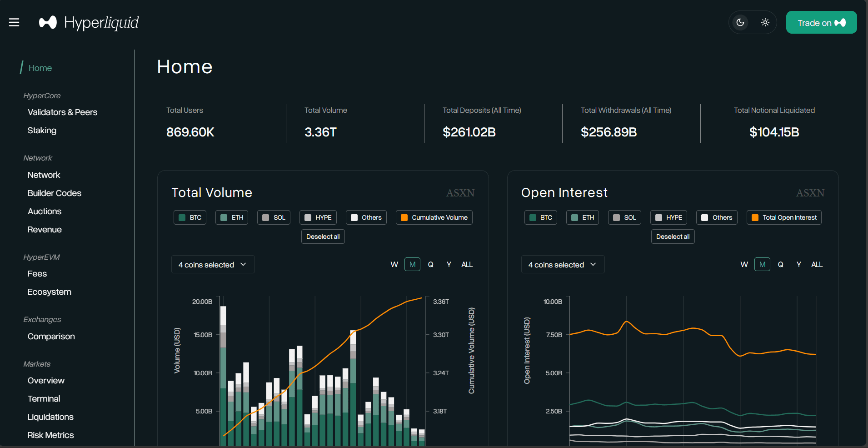This screenshot has width=868, height=448.
Task: Expand Total Volume coins selected dropdown
Action: pyautogui.click(x=213, y=265)
